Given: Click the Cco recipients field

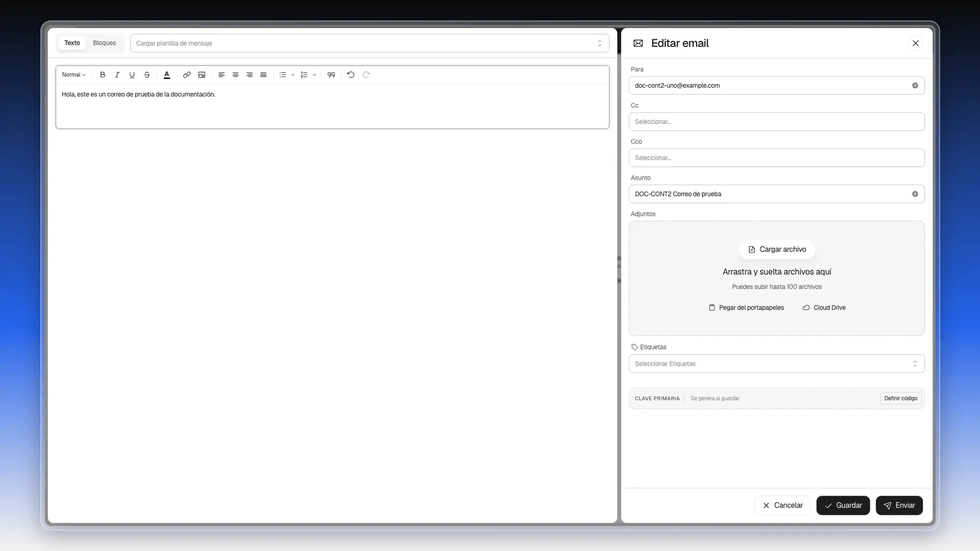Looking at the screenshot, I should 776,158.
